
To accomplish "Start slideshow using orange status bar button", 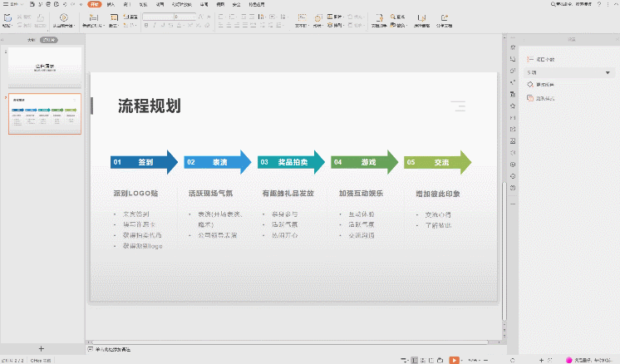I will [454, 360].
